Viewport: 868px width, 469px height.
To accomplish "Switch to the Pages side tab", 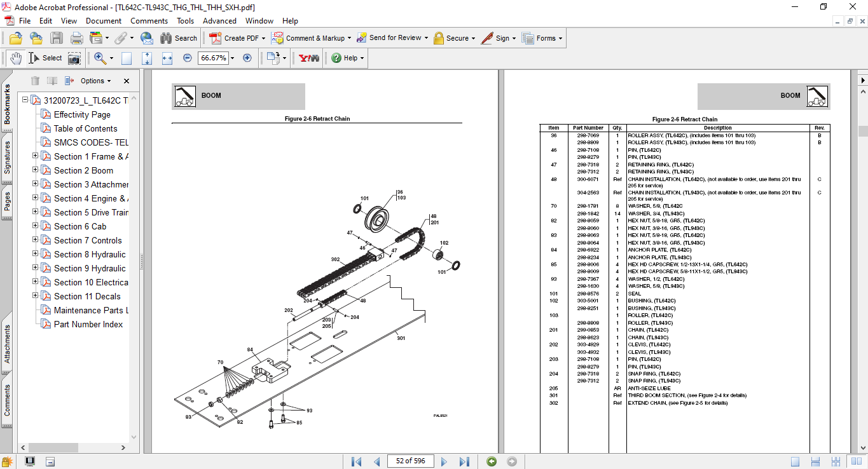I will point(7,201).
